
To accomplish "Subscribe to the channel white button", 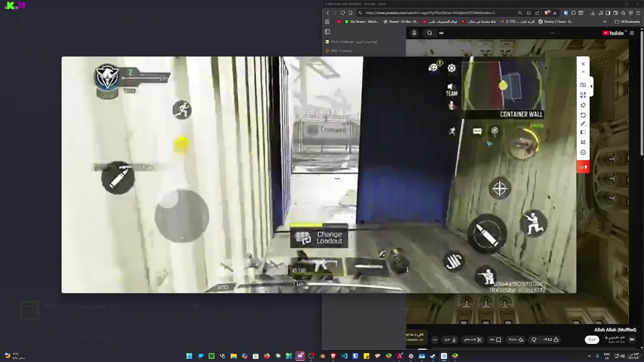I will tap(592, 339).
